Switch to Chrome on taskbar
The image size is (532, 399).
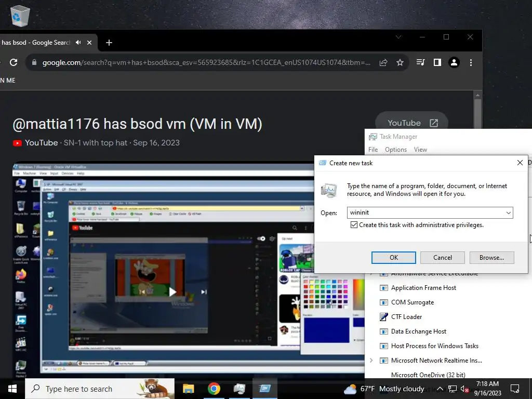click(x=214, y=389)
